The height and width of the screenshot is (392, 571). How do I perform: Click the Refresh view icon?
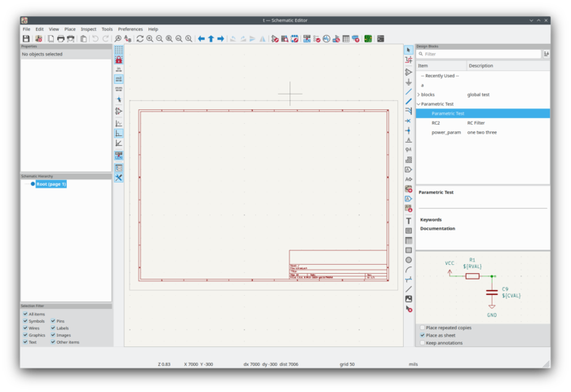point(139,38)
